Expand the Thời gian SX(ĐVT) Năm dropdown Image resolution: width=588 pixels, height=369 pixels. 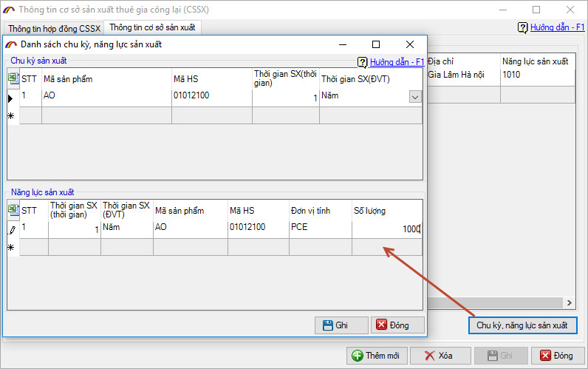[x=414, y=97]
